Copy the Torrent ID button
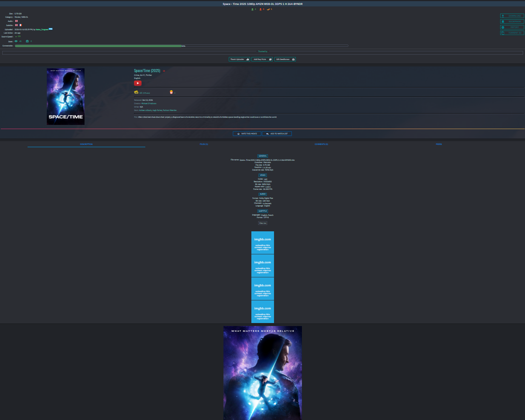 [x=512, y=33]
